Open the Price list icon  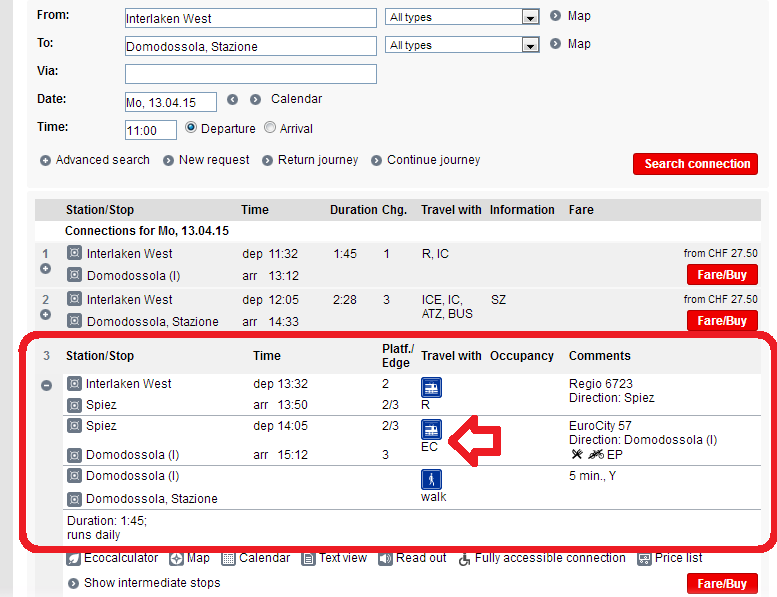[644, 559]
